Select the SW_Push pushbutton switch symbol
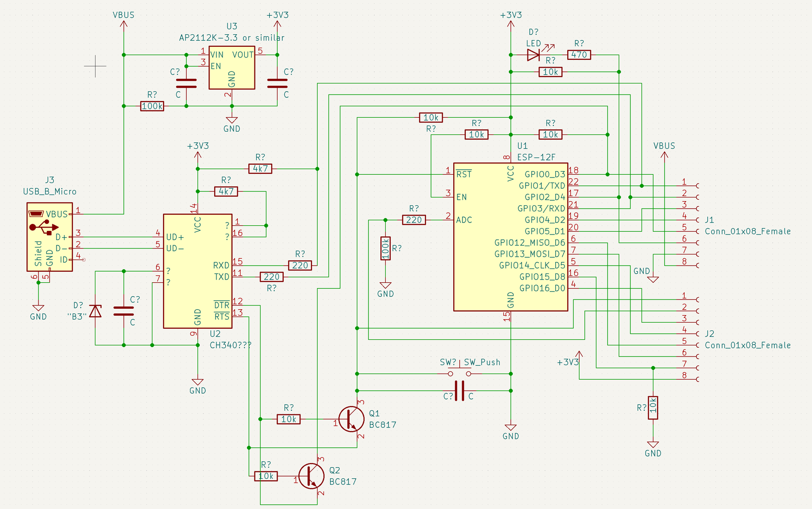 [x=459, y=372]
